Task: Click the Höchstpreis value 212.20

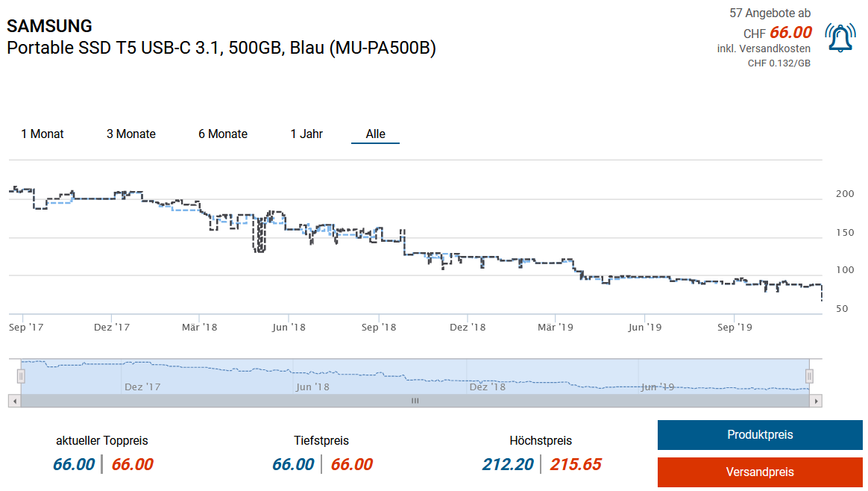Action: pyautogui.click(x=508, y=465)
